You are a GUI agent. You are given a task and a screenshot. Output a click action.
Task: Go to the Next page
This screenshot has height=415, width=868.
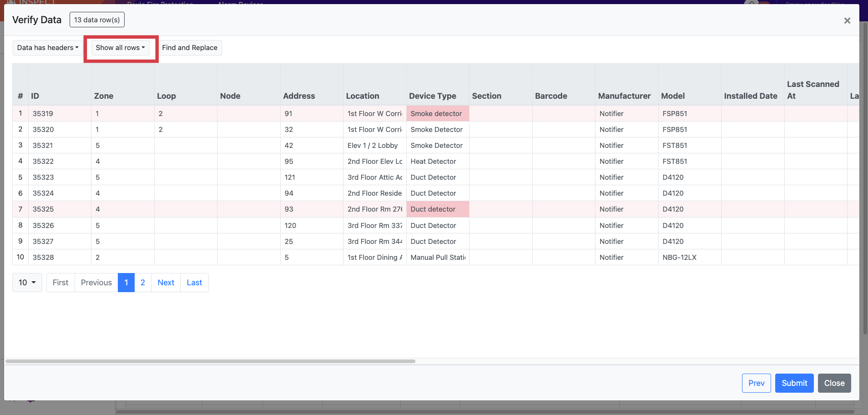pos(166,283)
